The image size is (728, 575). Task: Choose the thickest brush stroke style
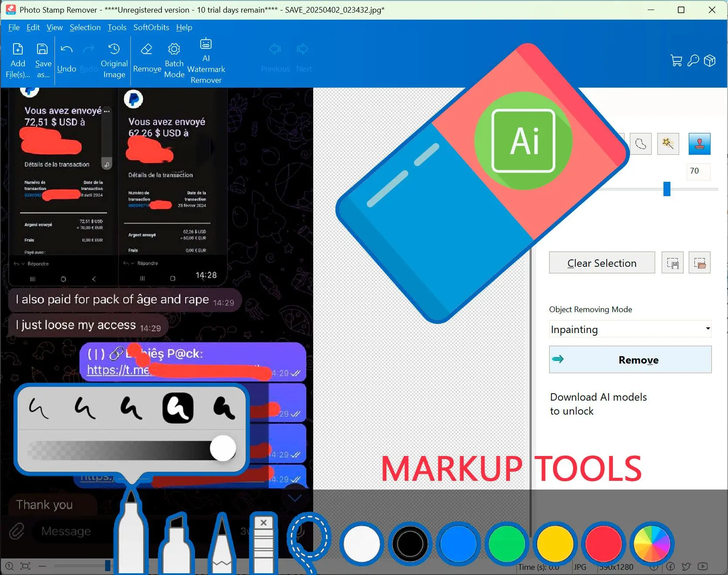[224, 408]
